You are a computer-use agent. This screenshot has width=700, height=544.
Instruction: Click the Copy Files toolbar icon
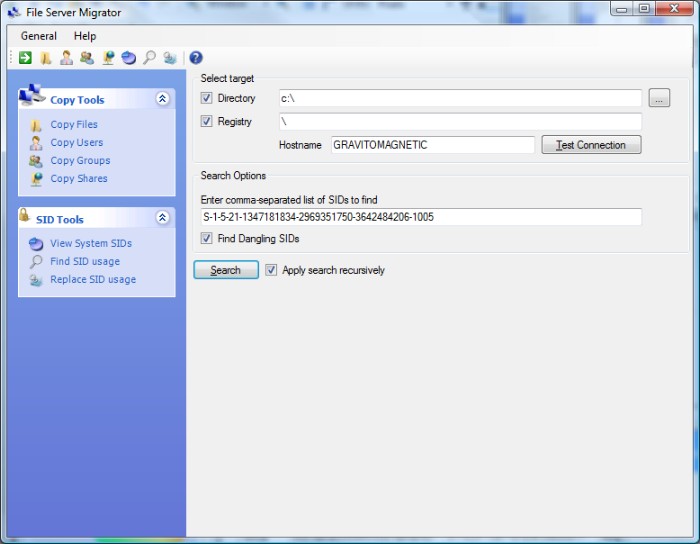tap(45, 58)
